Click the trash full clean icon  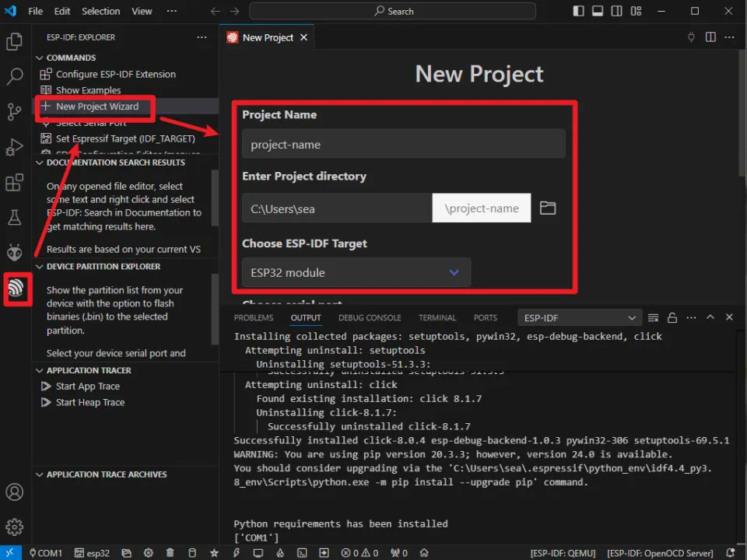(170, 553)
